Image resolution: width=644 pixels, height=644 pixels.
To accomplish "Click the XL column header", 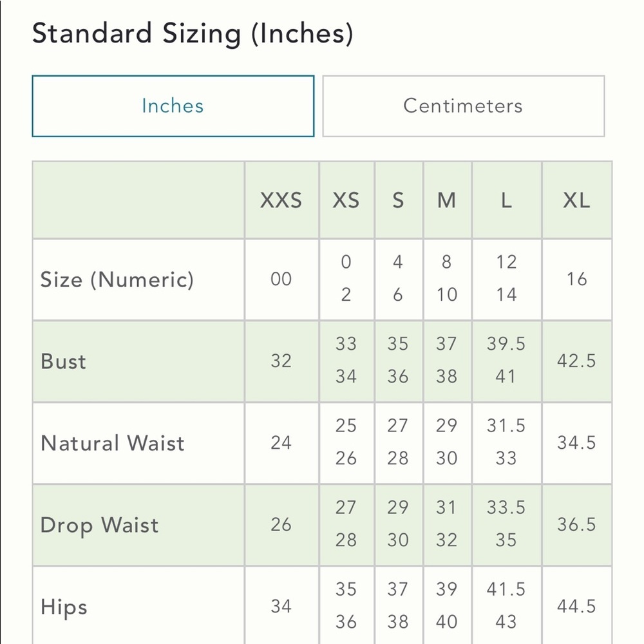I will click(x=576, y=200).
